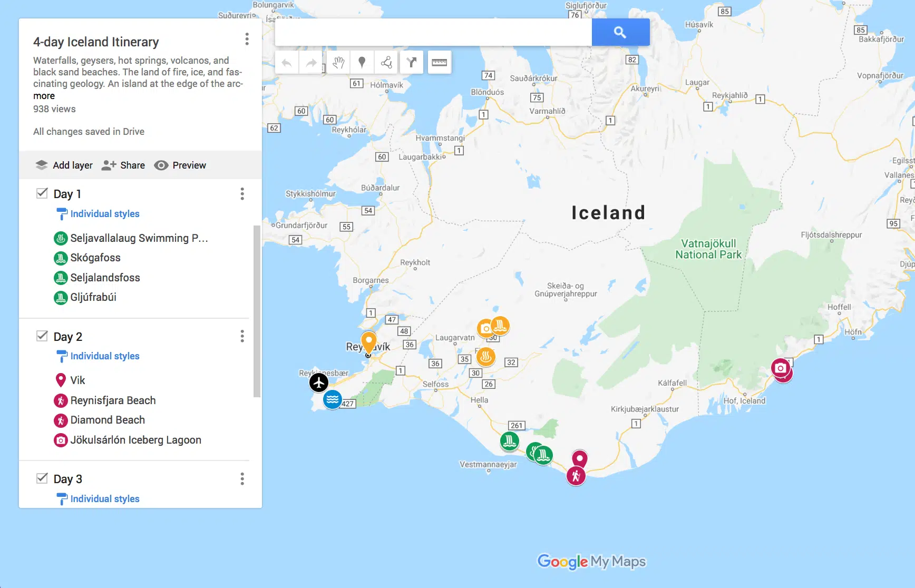This screenshot has width=915, height=588.
Task: Select the hand pan tool
Action: (338, 63)
